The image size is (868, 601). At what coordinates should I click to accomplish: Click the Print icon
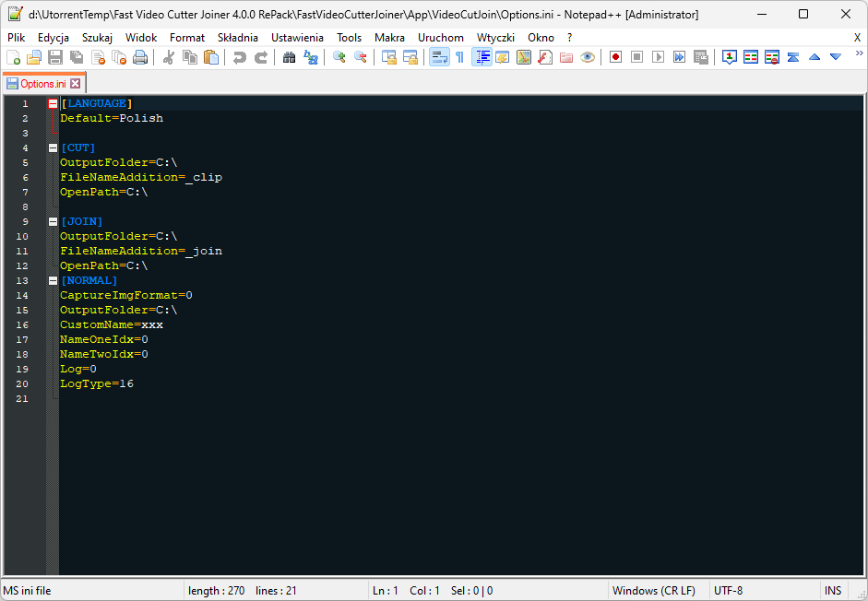coord(140,57)
